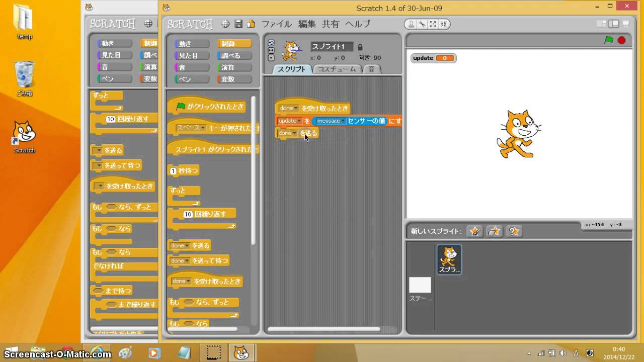644x362 pixels.
Task: Open the Scratch desktop shortcut
Action: click(24, 137)
